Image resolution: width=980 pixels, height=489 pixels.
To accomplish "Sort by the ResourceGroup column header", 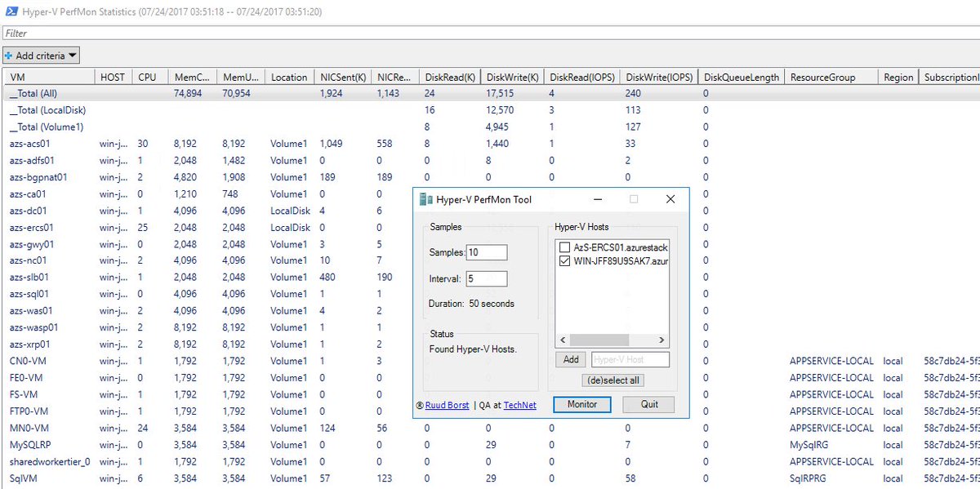I will click(831, 77).
